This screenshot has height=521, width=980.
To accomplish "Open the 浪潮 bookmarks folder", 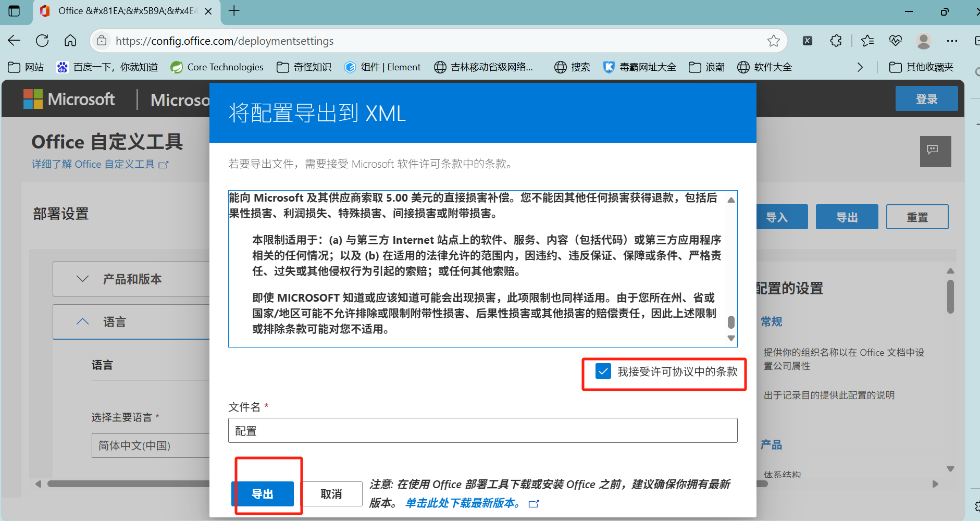I will (706, 67).
